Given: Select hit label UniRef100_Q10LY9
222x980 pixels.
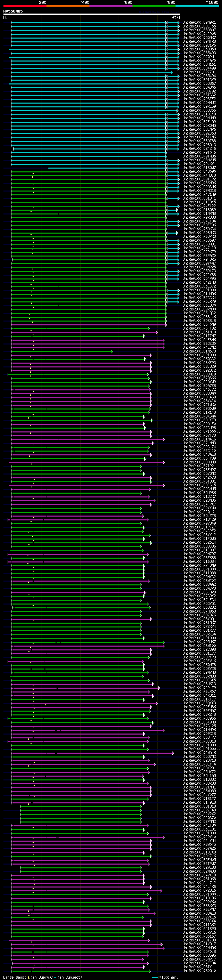Looking at the screenshot, I should coord(199,114).
